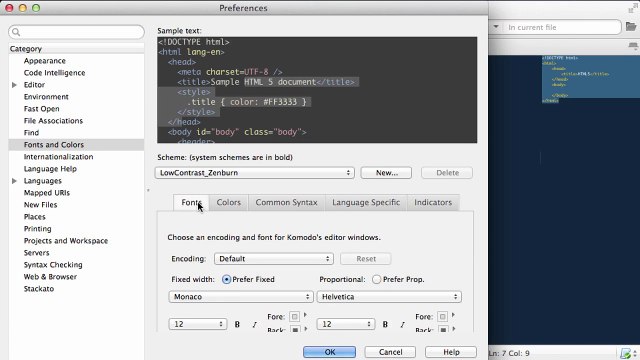Viewport: 640px width, 360px height.
Task: Click the Delete scheme button
Action: (x=447, y=173)
